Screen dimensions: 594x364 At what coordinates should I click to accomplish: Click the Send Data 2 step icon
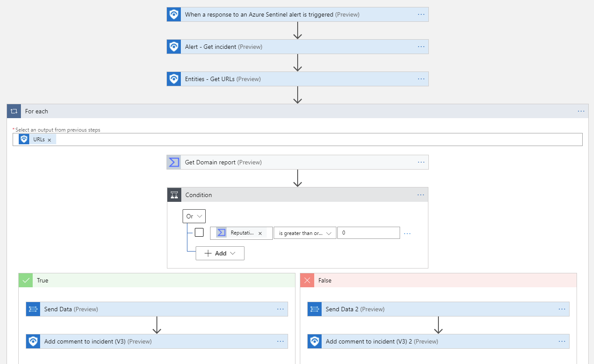click(x=315, y=309)
